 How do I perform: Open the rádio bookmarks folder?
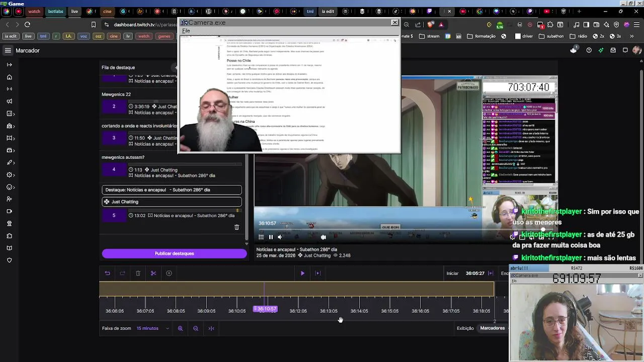[578, 36]
